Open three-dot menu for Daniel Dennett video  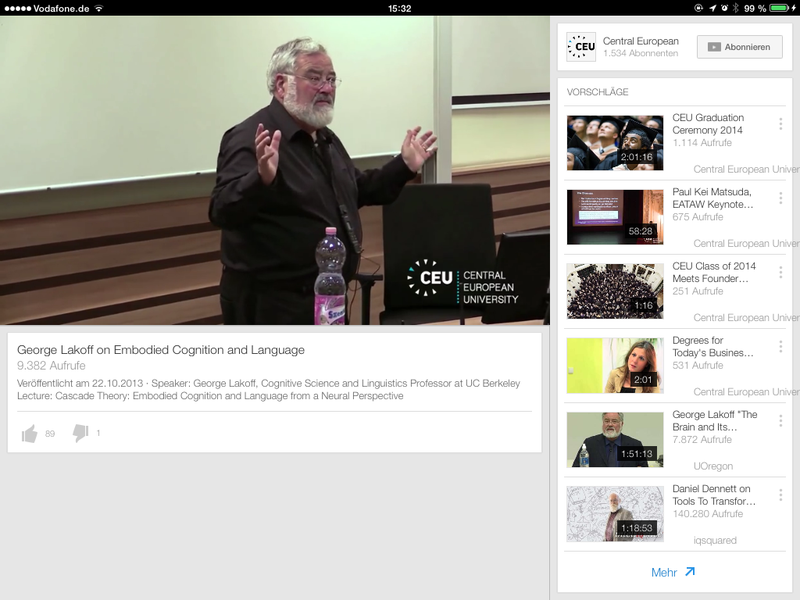(780, 495)
